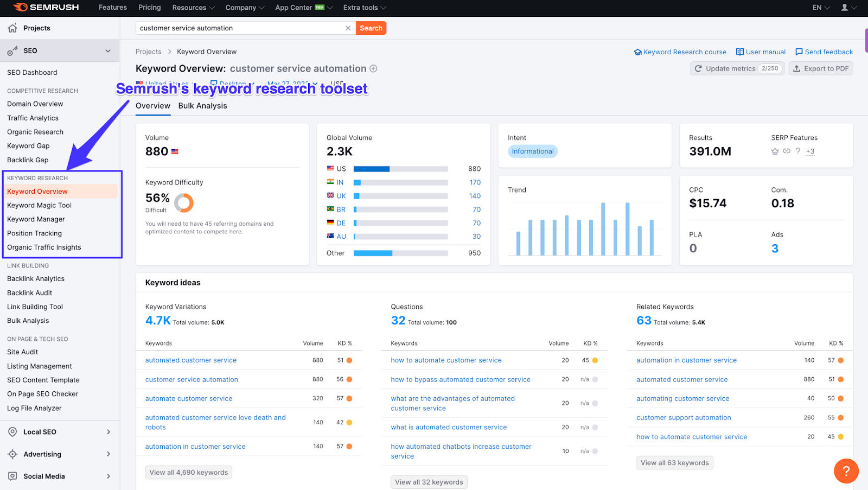Open Features in the top menu
868x490 pixels.
[113, 8]
